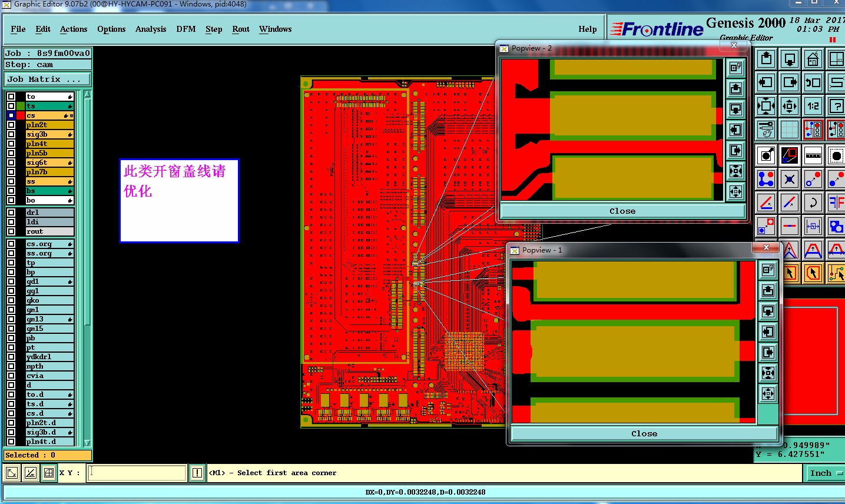Select the 'pln7b' layer name
Screen dimensions: 845x504
50,172
